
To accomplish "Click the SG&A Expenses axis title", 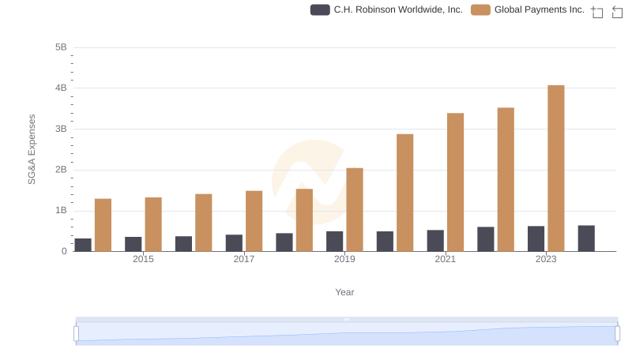I will 32,149.
